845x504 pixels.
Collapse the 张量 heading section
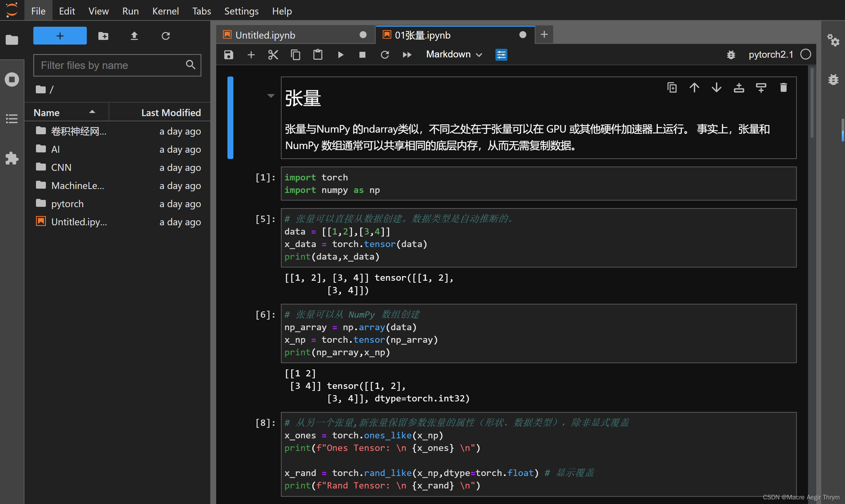click(270, 96)
